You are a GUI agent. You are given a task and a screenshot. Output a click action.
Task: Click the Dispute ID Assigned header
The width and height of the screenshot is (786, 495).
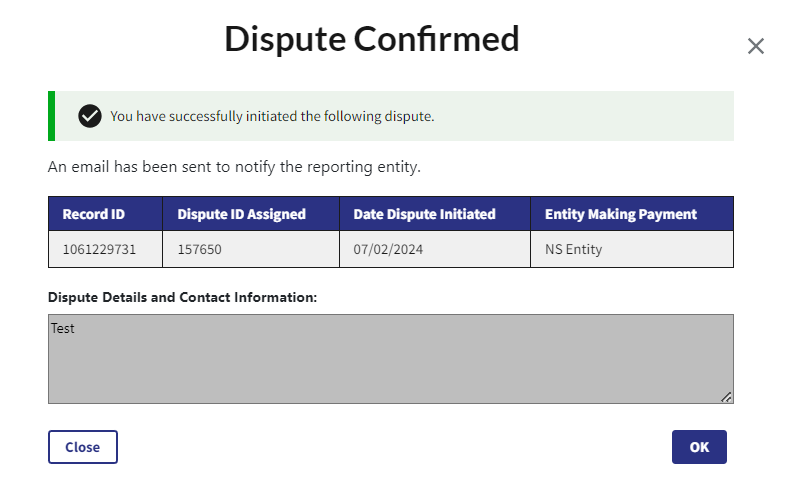(241, 214)
